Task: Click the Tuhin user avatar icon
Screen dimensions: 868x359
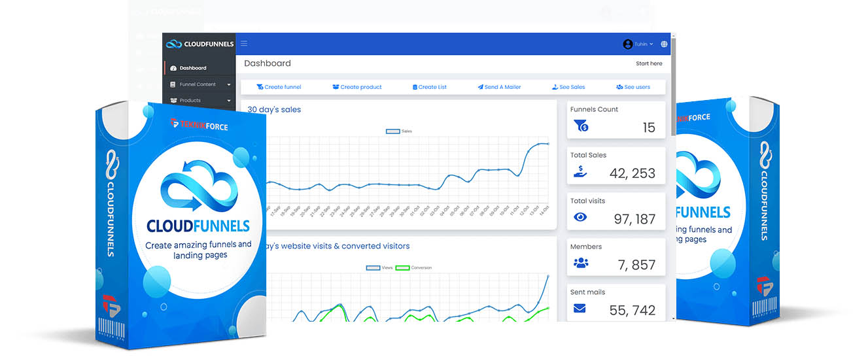Action: (x=628, y=44)
